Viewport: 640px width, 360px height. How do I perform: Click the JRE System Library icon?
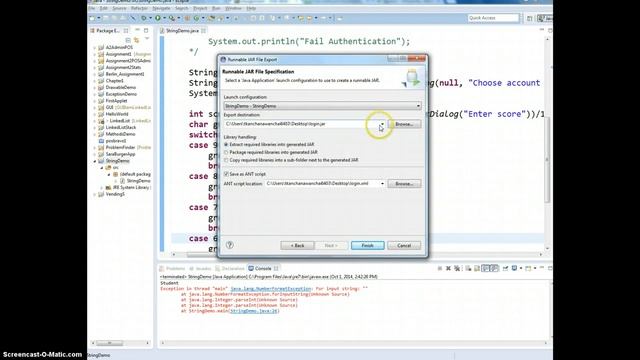108,187
